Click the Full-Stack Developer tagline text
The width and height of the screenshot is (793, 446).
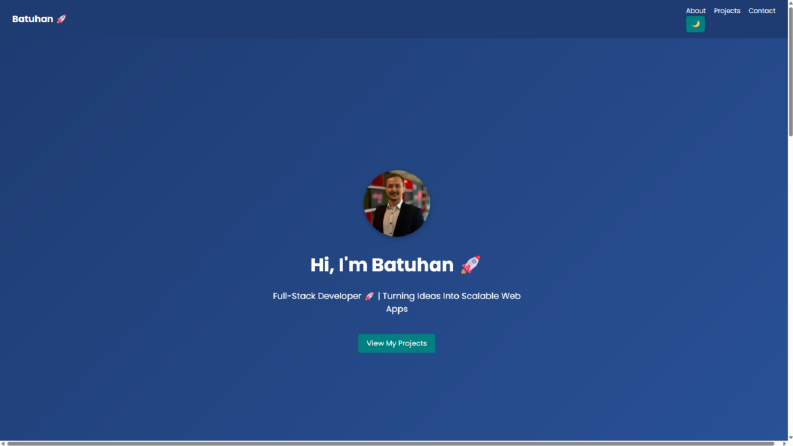pos(396,302)
